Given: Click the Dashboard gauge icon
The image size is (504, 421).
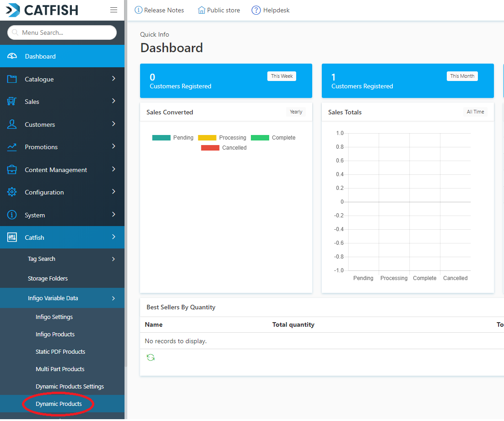Looking at the screenshot, I should point(12,56).
